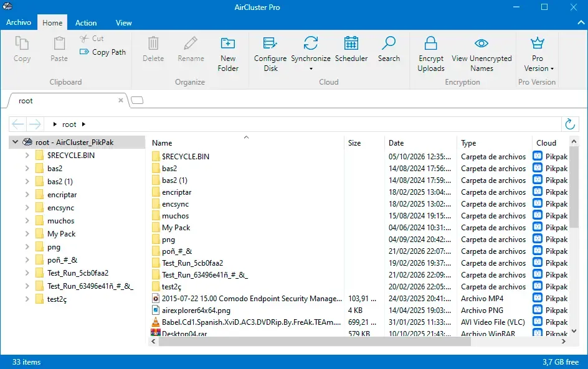588x369 pixels.
Task: Click the date 04/06/2024 10:31 cell
Action: [420, 227]
